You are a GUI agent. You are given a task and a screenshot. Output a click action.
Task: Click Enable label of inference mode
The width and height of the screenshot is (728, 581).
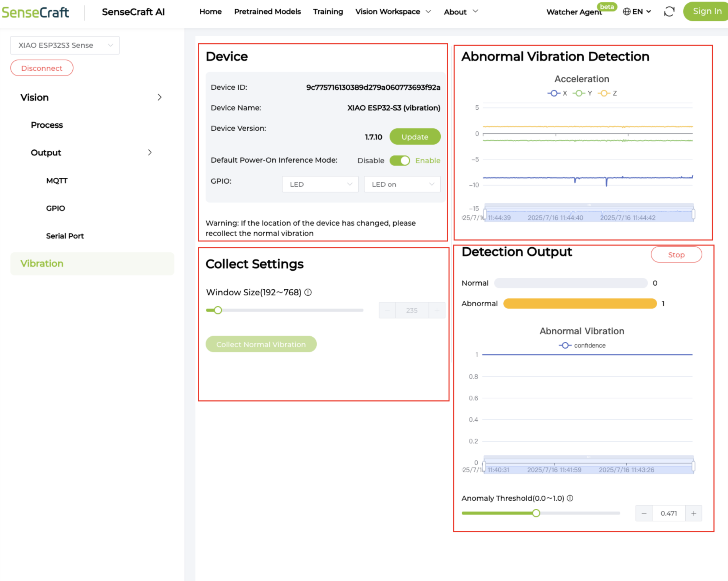tap(428, 160)
